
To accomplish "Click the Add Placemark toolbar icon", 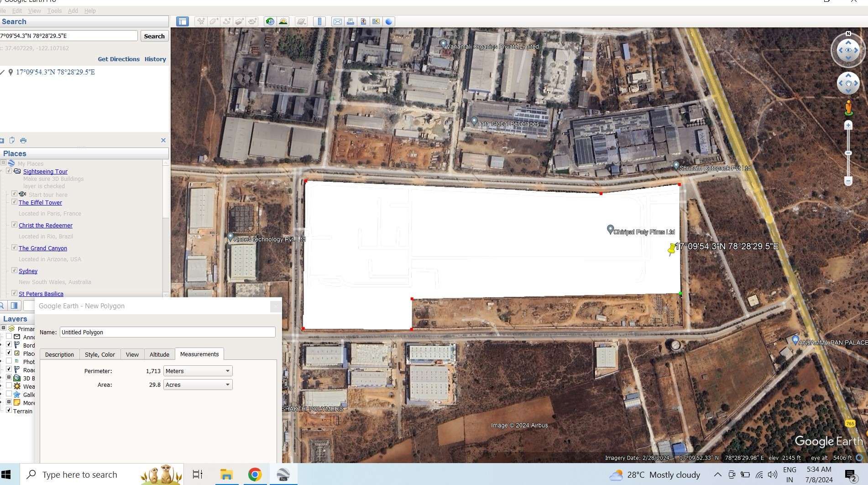I will 200,21.
